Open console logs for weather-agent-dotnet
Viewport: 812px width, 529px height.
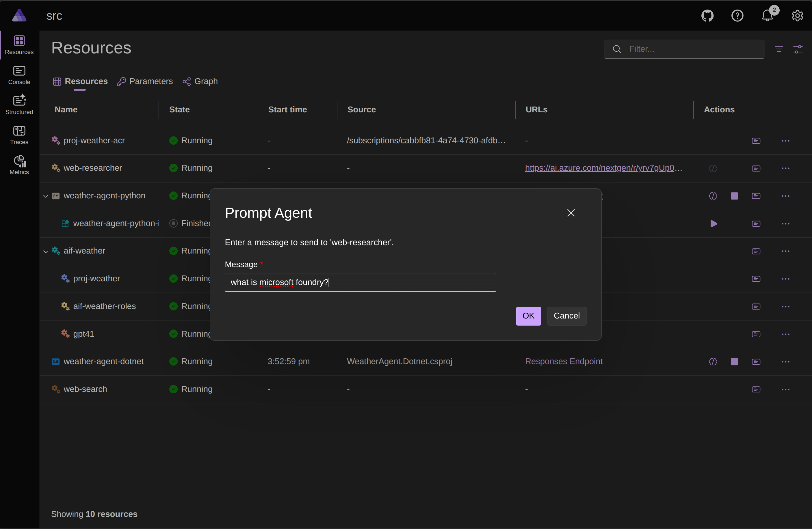click(756, 362)
